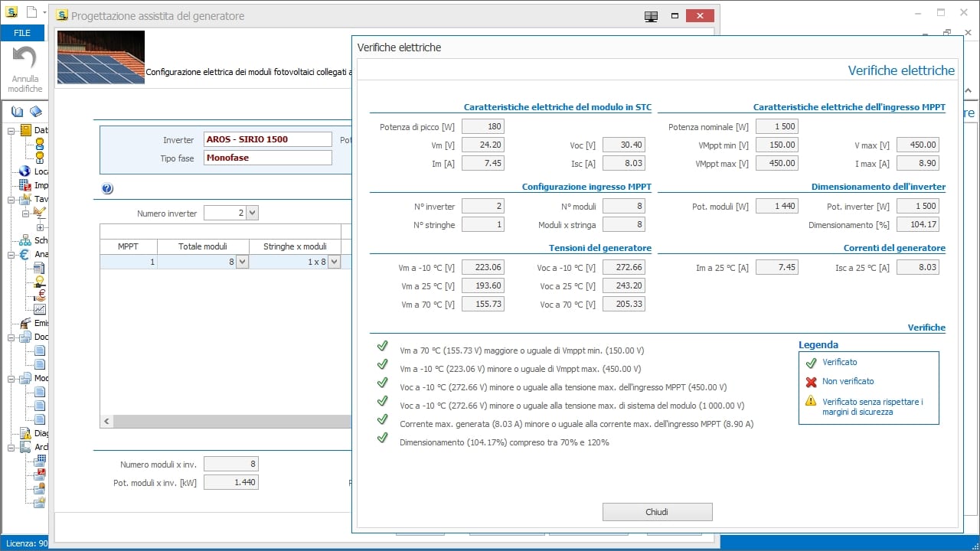The image size is (980, 551).
Task: Collapse the Dat tree node
Action: 11,130
